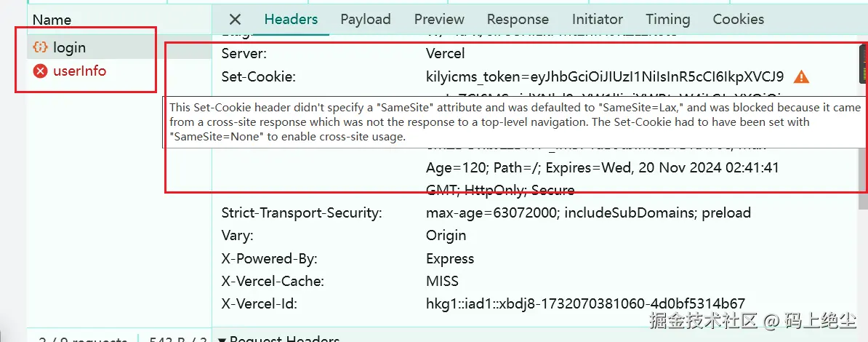View the Timing tab
This screenshot has width=868, height=342.
coord(667,20)
